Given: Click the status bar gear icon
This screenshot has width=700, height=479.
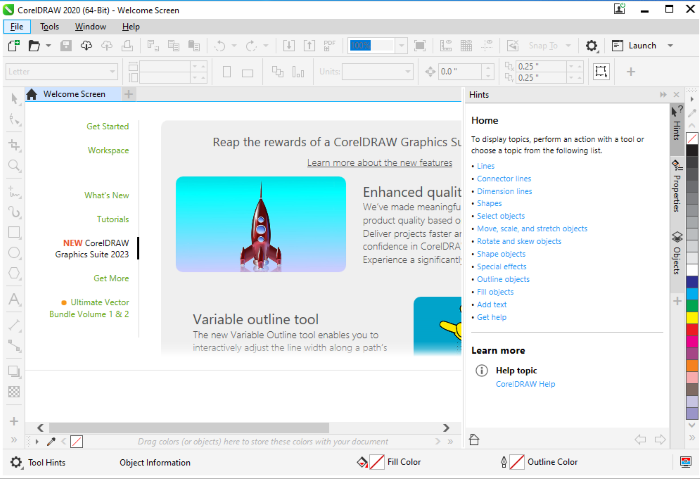Looking at the screenshot, I should 16,462.
